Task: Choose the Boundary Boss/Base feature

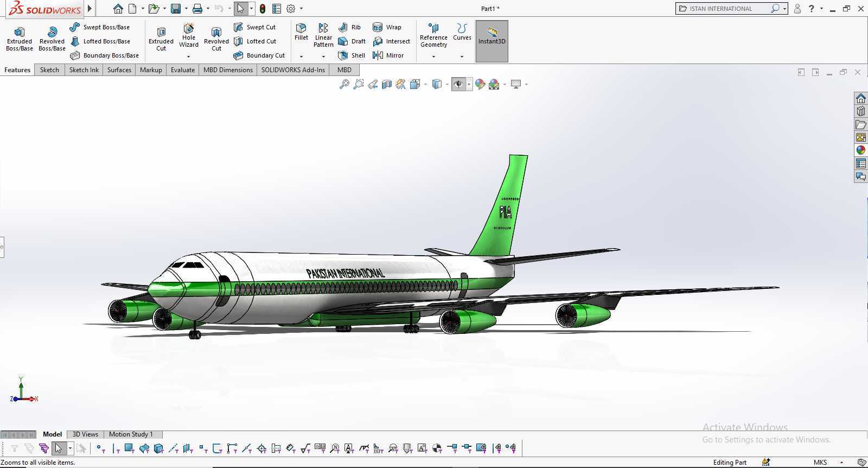Action: [x=105, y=55]
